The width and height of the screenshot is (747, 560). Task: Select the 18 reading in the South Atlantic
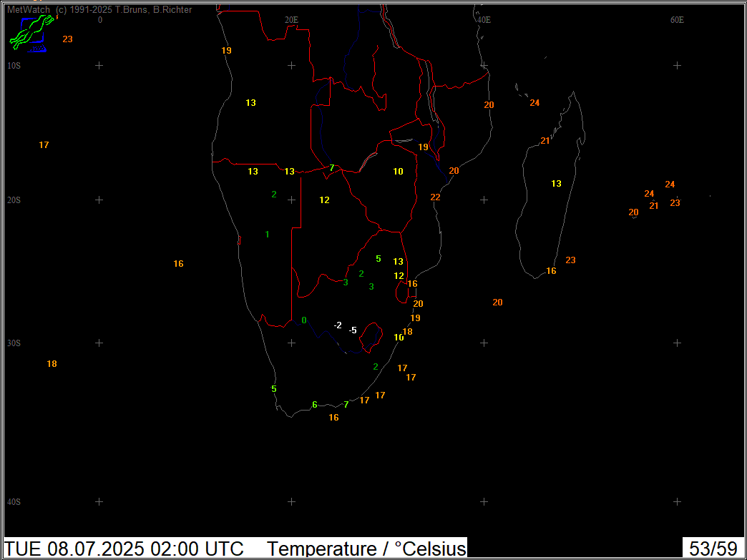[x=52, y=364]
